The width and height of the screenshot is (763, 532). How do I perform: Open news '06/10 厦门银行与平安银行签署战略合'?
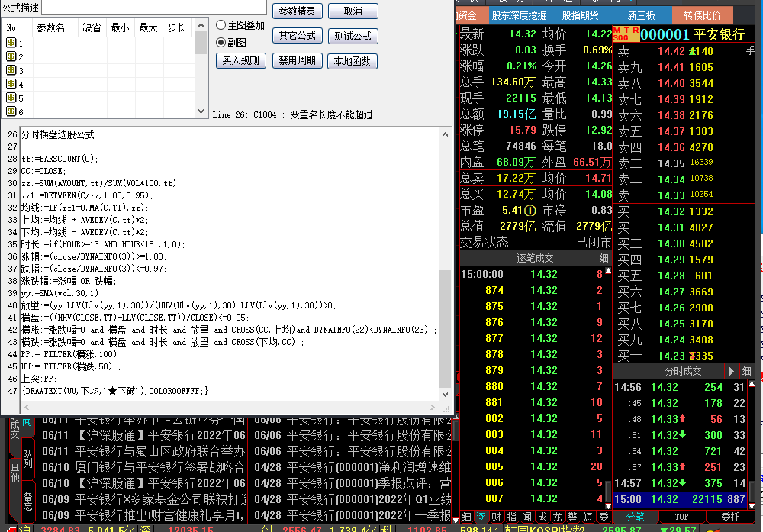click(x=144, y=467)
